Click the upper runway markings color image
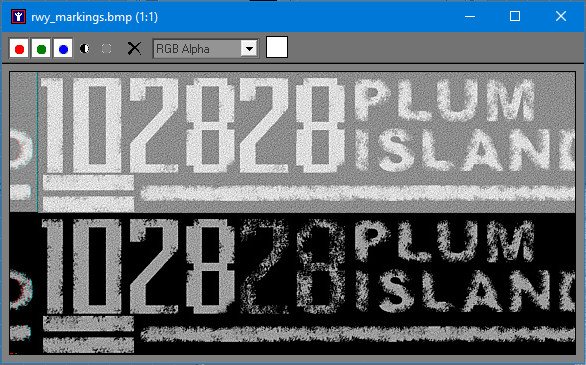Image resolution: width=586 pixels, height=365 pixels. tap(292, 142)
